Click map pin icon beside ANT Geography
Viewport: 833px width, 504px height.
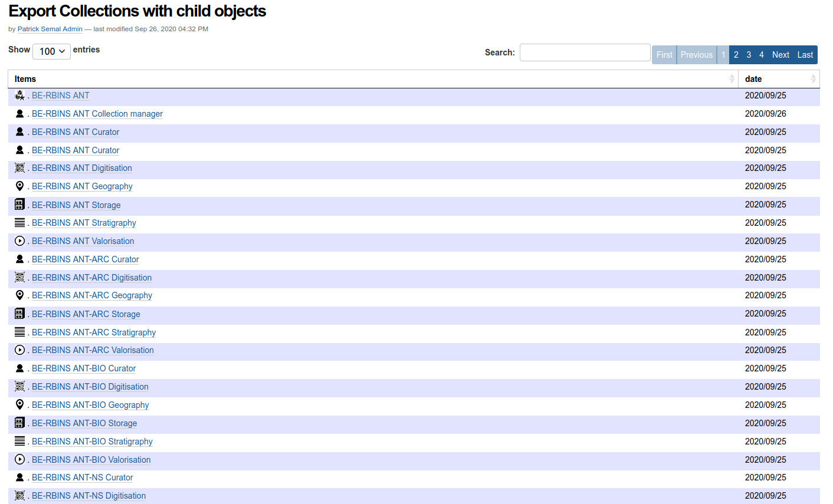pos(19,186)
